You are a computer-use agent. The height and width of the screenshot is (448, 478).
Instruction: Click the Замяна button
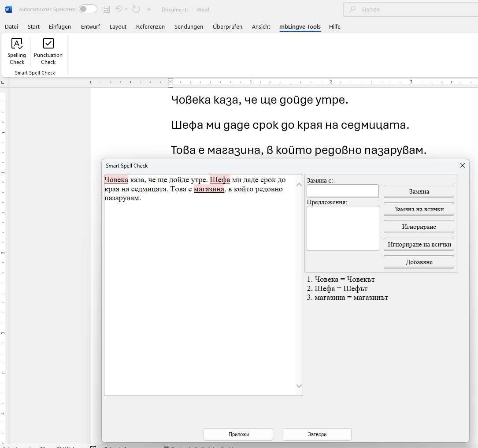[x=419, y=191]
